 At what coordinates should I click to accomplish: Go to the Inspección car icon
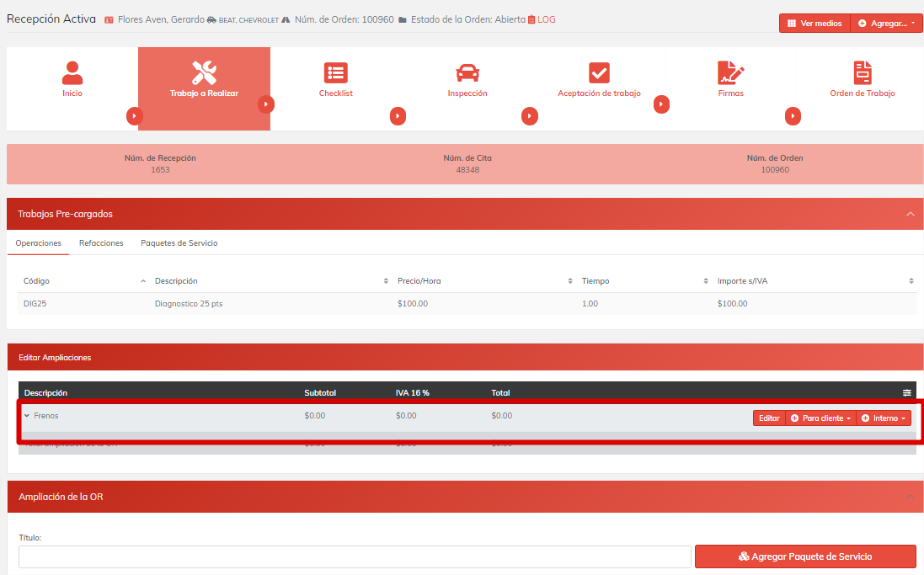(467, 73)
